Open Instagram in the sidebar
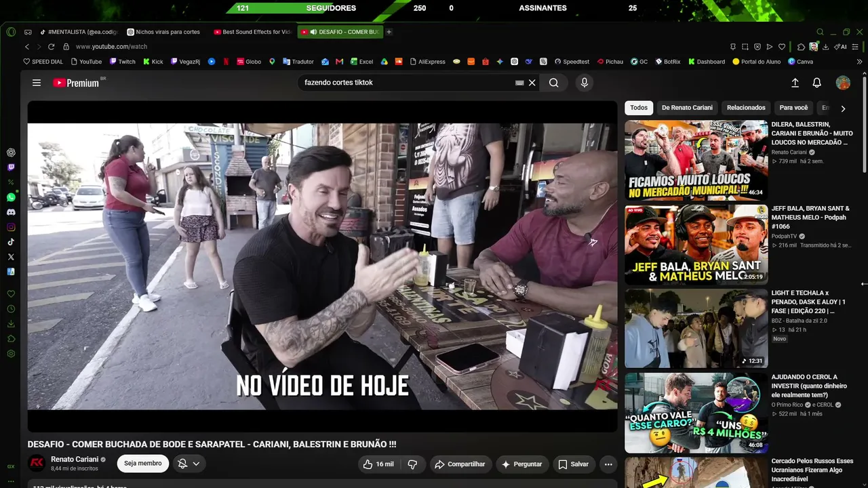Viewport: 868px width, 488px height. point(11,227)
